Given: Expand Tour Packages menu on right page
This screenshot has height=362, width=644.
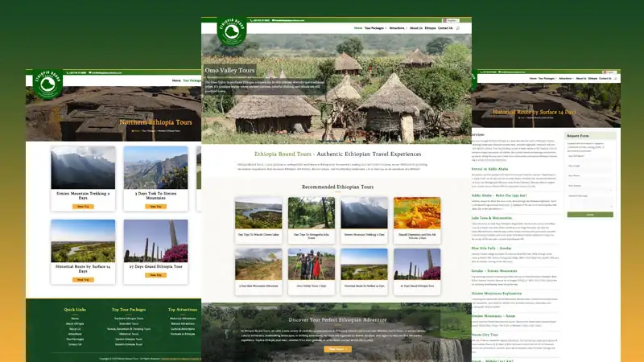Looking at the screenshot, I should coord(547,78).
